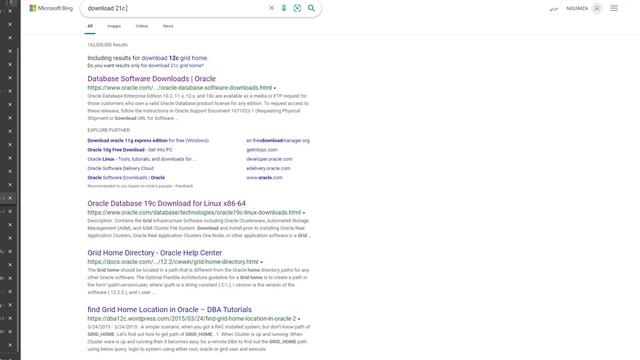640x360 pixels.
Task: Expand arrow beside oracle-database-software-downloads URL
Action: [275, 88]
